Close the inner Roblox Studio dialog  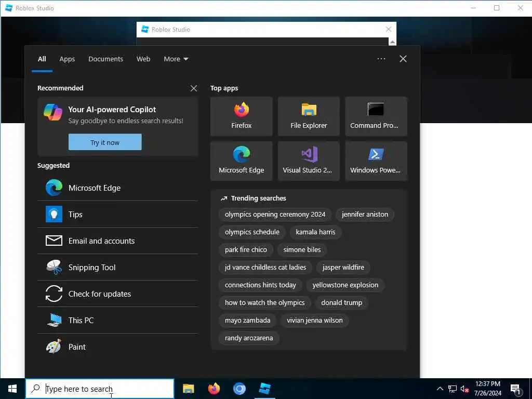(389, 29)
